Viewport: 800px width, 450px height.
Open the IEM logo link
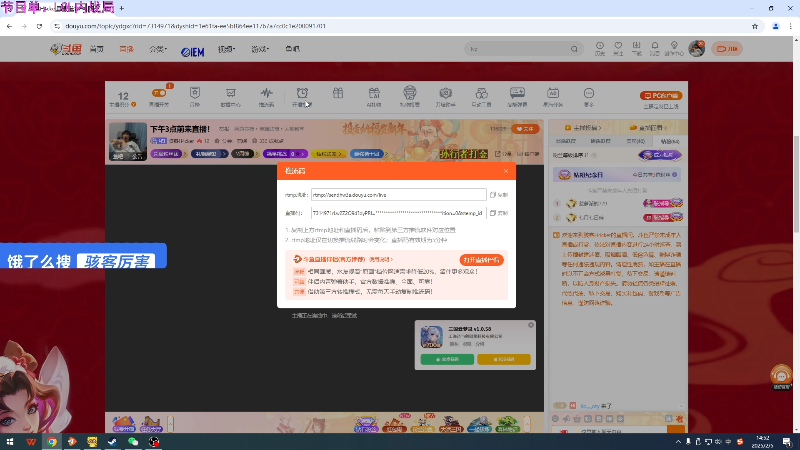(193, 51)
